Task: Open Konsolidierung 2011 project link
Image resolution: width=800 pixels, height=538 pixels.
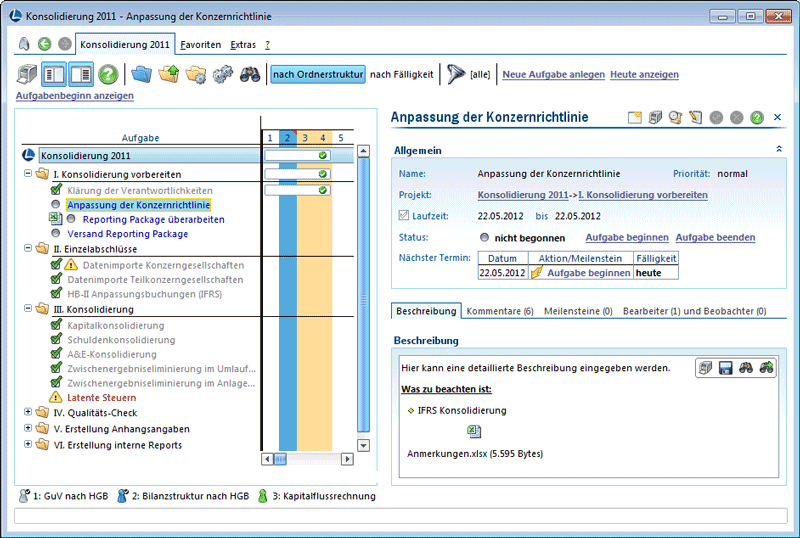Action: (x=523, y=194)
